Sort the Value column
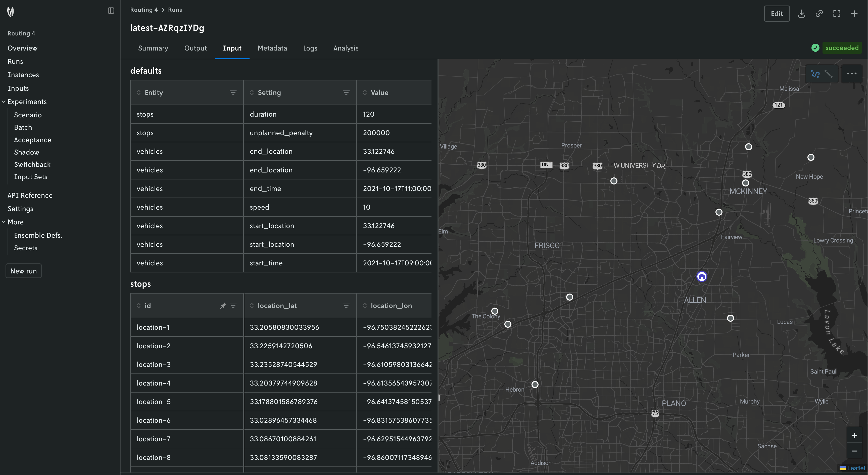 [x=365, y=93]
